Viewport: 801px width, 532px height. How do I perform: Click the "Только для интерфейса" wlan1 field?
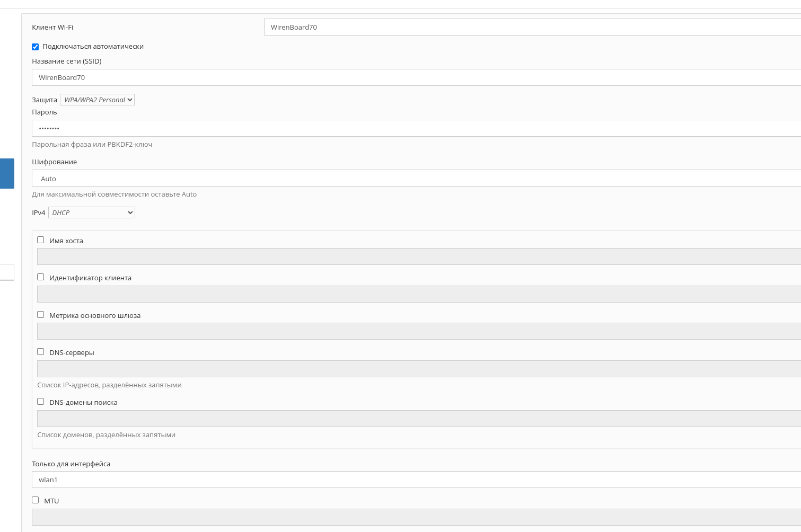click(x=416, y=480)
